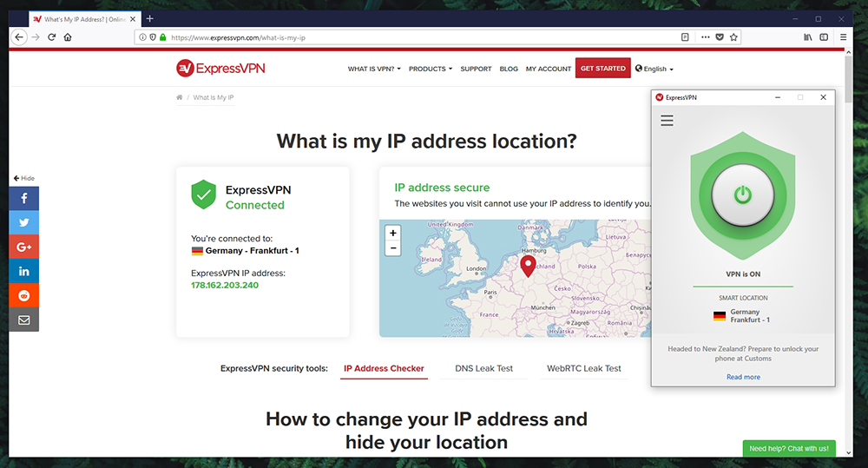Click the ExpressVPN website logo
The height and width of the screenshot is (468, 868).
click(x=220, y=68)
